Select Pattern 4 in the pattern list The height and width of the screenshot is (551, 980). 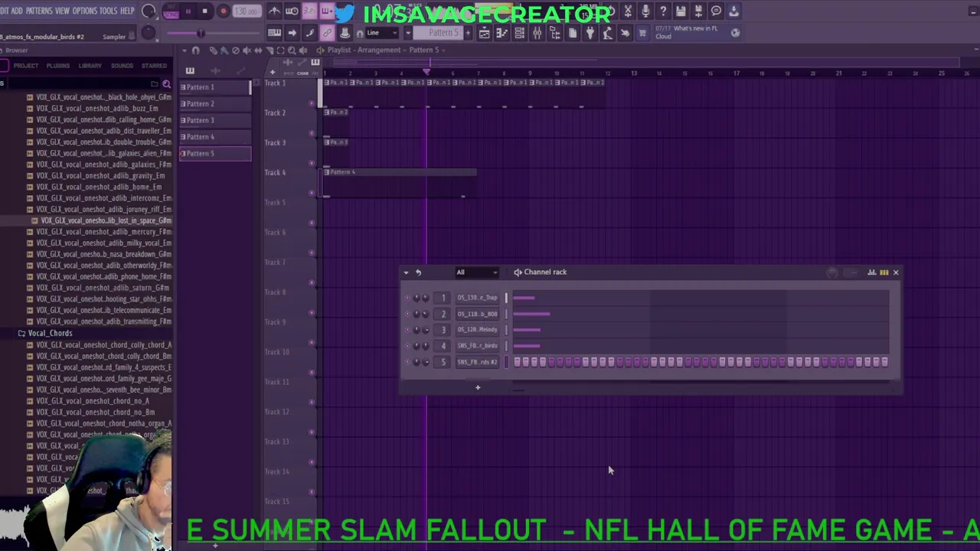[x=215, y=137]
